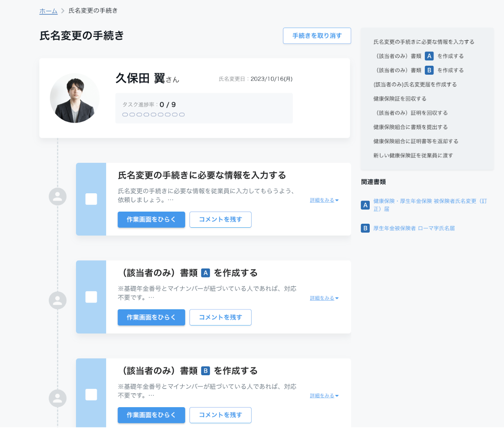This screenshot has height=428, width=504.
Task: Open 健康保険・厚生年金保険 被保険者氏名変更届 document link
Action: coord(430,205)
